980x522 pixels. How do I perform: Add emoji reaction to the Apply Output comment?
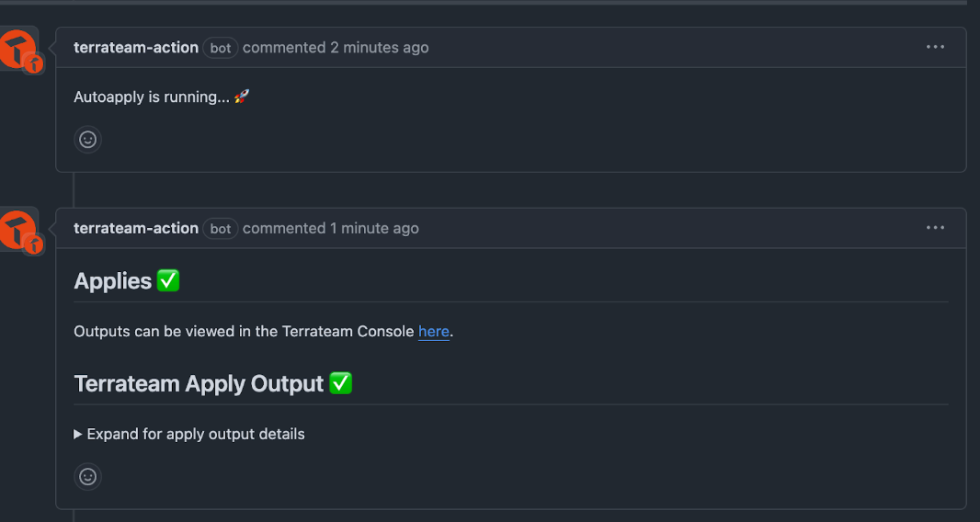(87, 477)
